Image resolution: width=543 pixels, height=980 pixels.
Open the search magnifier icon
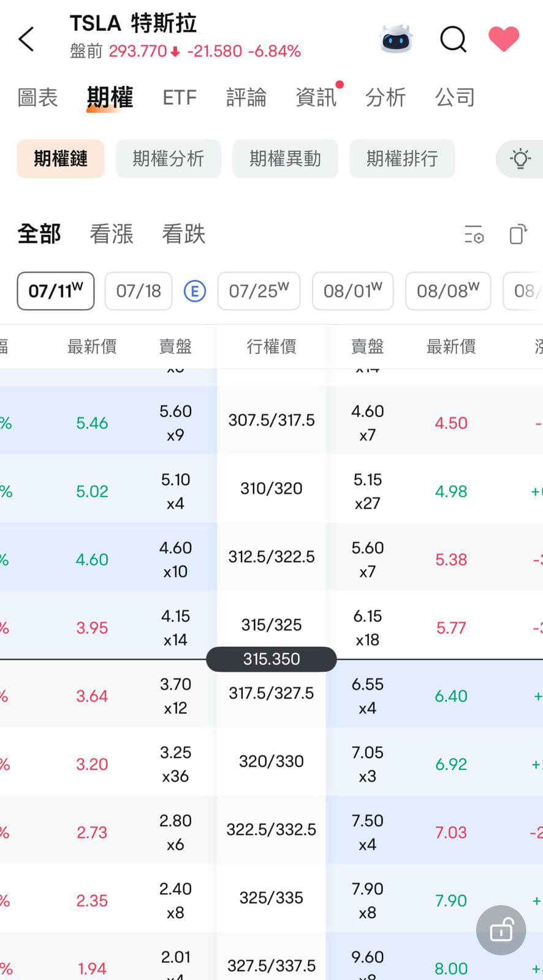(454, 40)
